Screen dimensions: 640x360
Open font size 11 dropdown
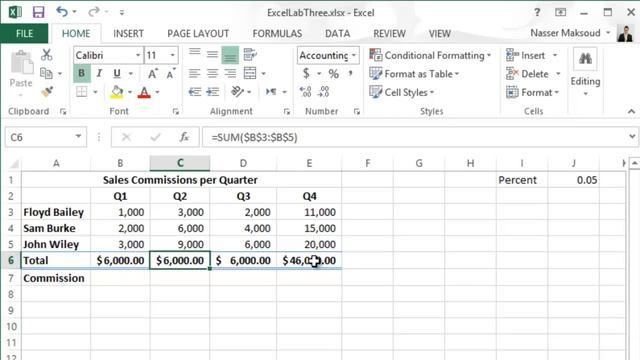coord(173,55)
